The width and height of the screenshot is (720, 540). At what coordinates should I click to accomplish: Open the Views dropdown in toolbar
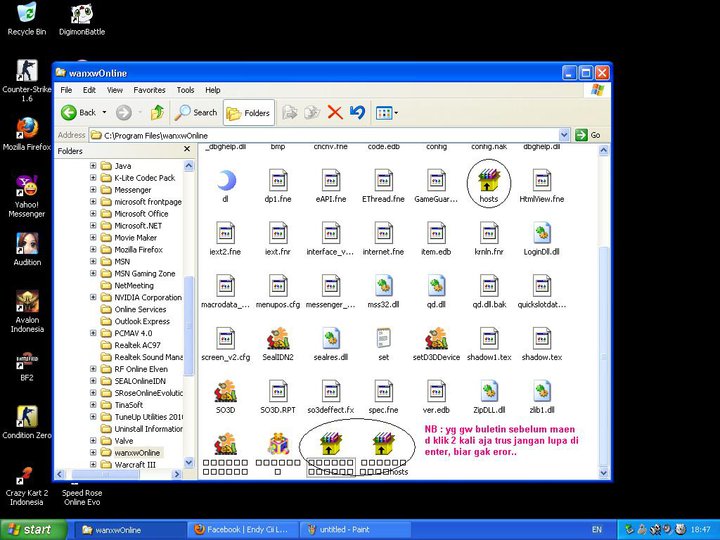pyautogui.click(x=387, y=112)
